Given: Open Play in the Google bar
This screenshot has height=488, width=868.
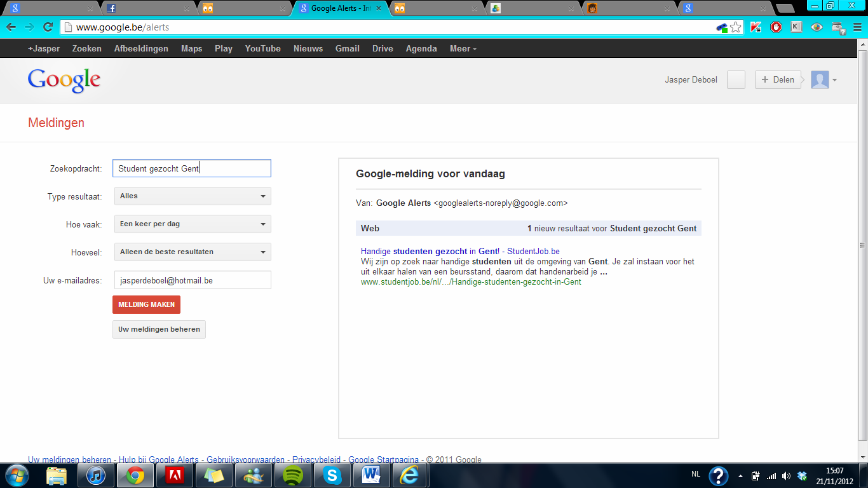Looking at the screenshot, I should coord(224,48).
